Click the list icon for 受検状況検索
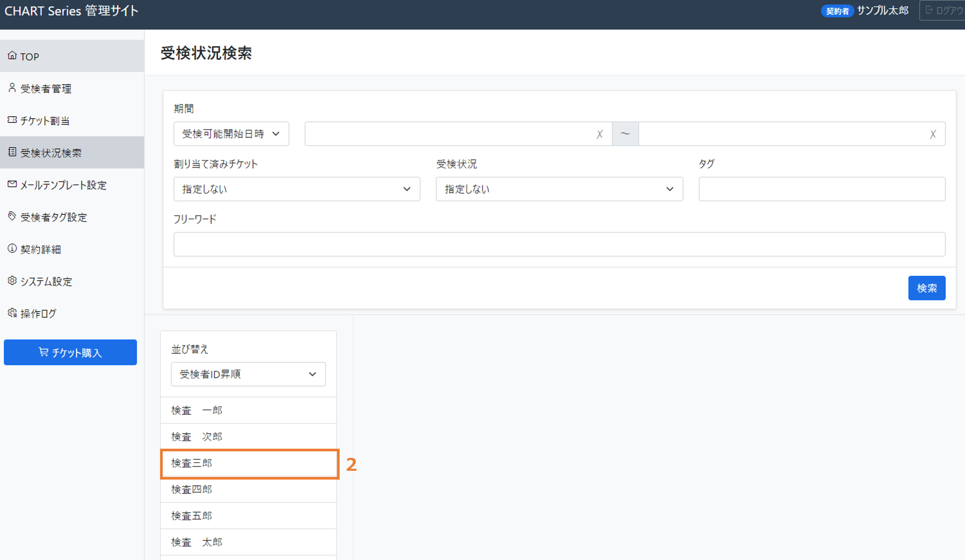 click(x=12, y=152)
